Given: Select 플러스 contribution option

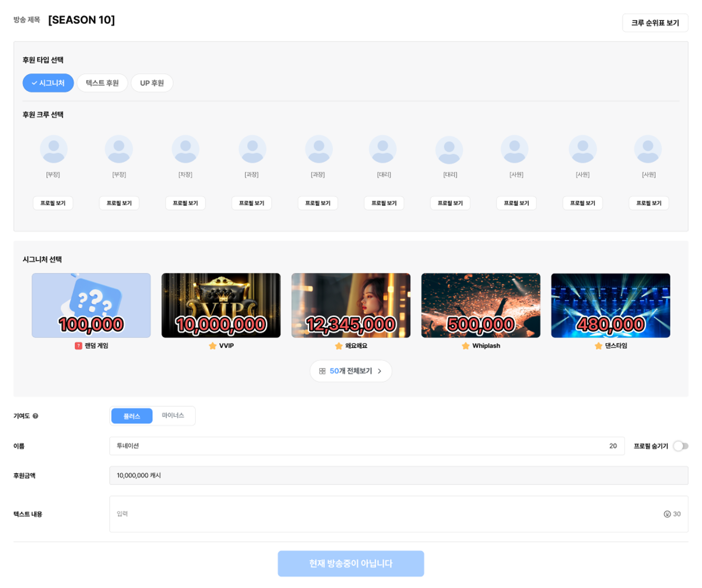Looking at the screenshot, I should pyautogui.click(x=132, y=416).
